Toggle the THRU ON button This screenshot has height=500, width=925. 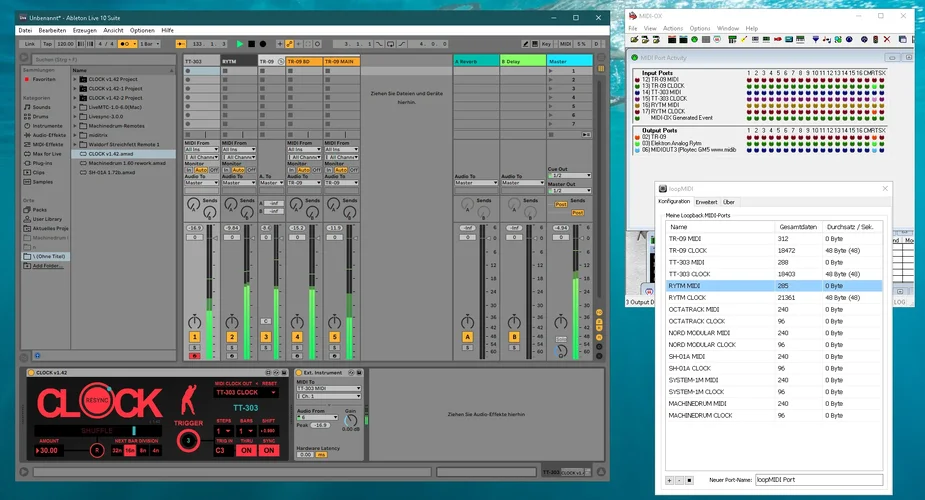click(x=246, y=450)
